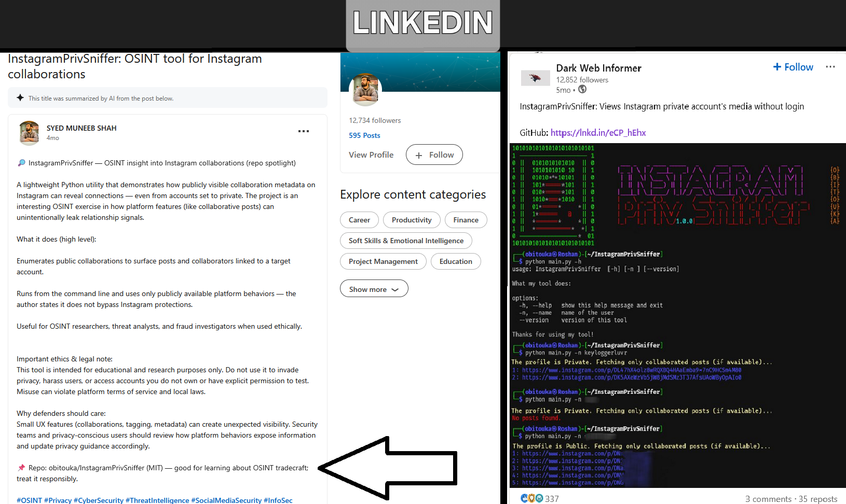Select the Career category

pos(359,220)
